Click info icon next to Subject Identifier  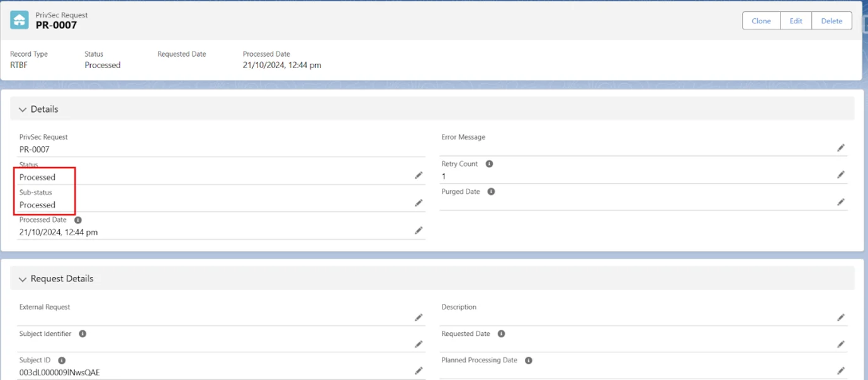(82, 334)
